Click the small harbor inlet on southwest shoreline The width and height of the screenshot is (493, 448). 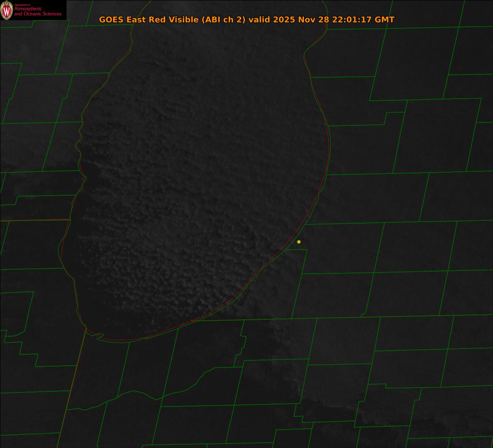point(99,336)
